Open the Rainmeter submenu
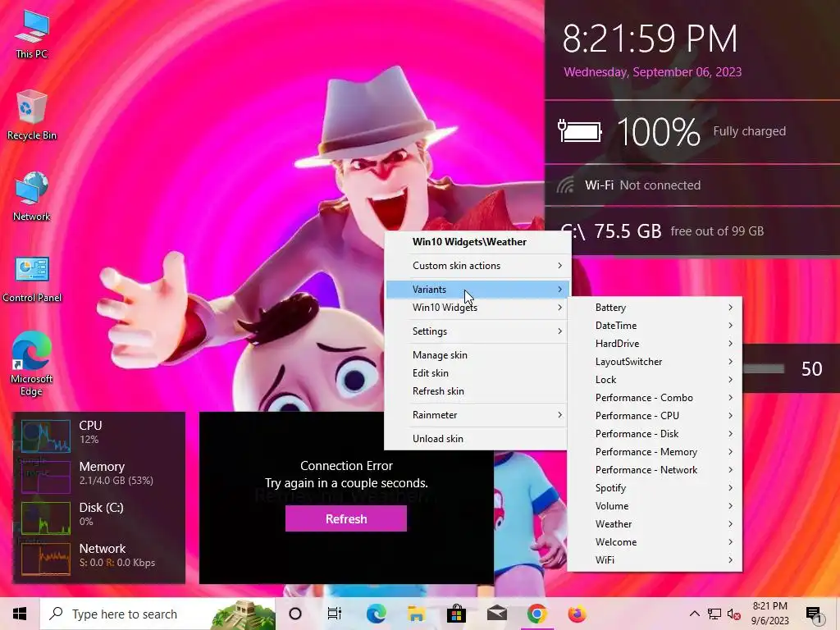The height and width of the screenshot is (630, 840). click(x=477, y=414)
